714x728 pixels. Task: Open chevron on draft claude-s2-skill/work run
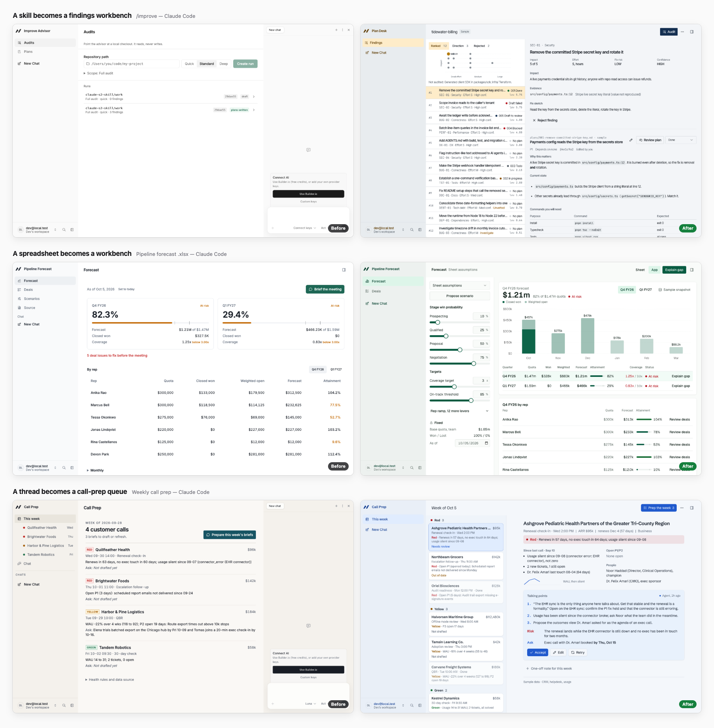[254, 96]
